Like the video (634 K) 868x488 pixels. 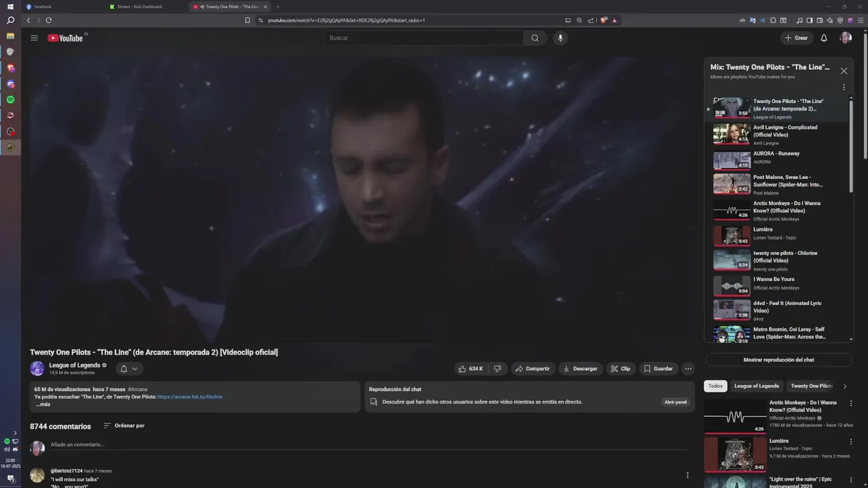tap(471, 369)
